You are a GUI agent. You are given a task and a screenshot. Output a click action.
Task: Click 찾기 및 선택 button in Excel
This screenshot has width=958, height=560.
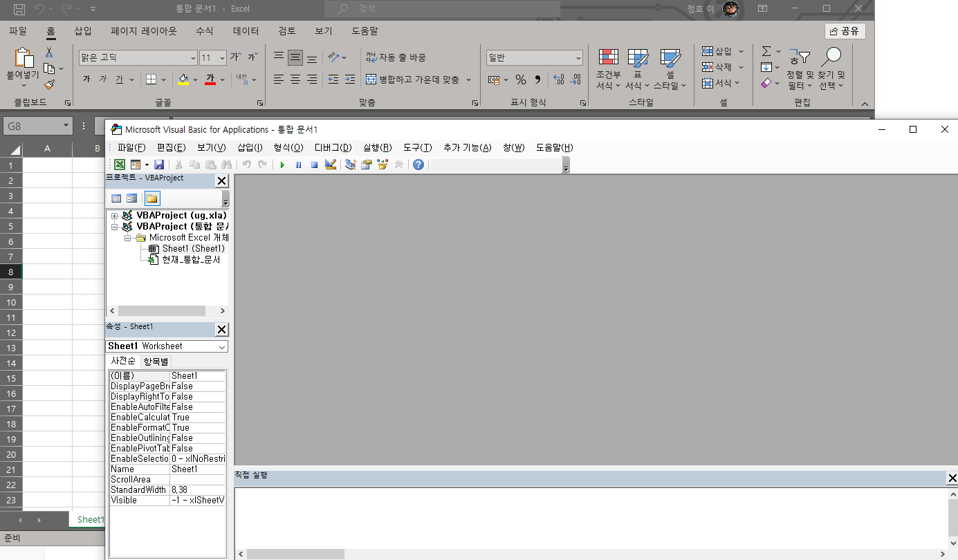831,69
